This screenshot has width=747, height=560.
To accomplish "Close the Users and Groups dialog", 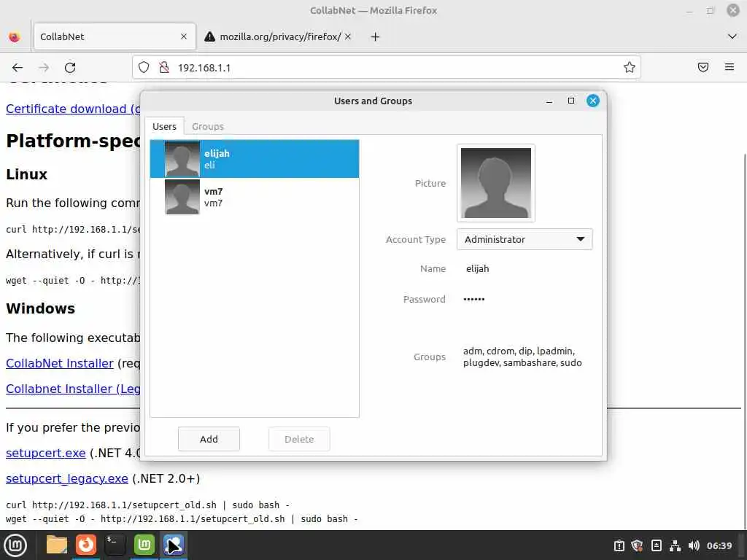I will click(592, 101).
